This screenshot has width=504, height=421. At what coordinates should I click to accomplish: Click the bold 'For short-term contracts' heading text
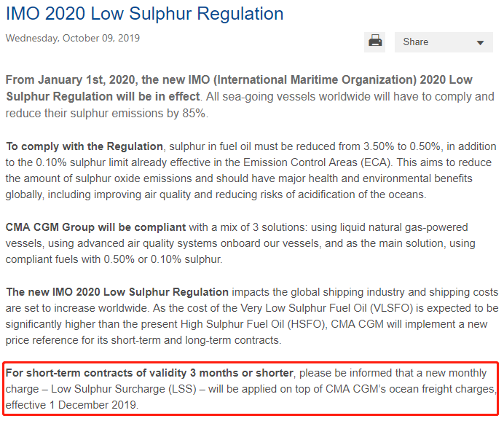(x=149, y=373)
